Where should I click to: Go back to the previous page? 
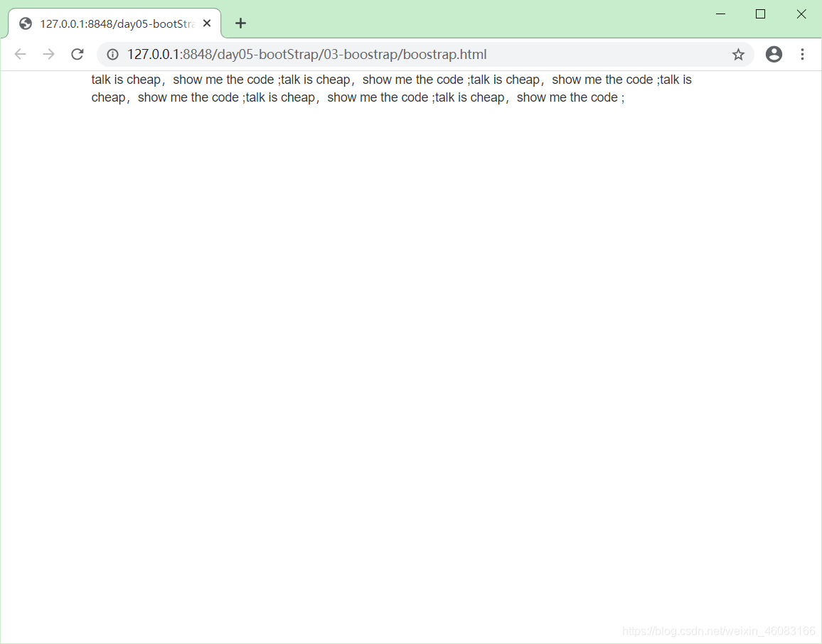click(20, 55)
